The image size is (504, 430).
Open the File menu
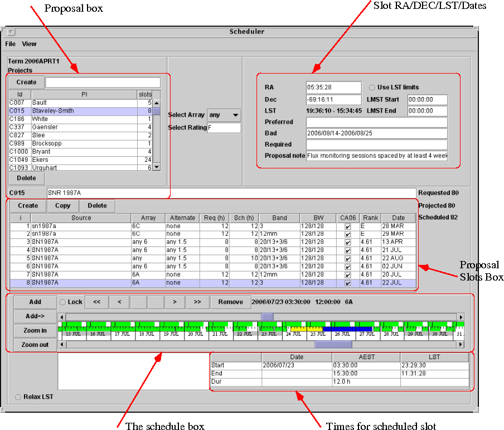pos(11,44)
